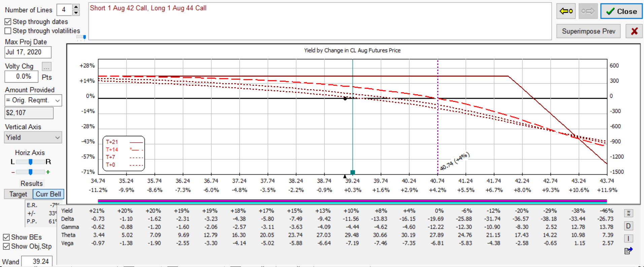The image size is (644, 267).
Task: Click the Close button
Action: [x=621, y=11]
